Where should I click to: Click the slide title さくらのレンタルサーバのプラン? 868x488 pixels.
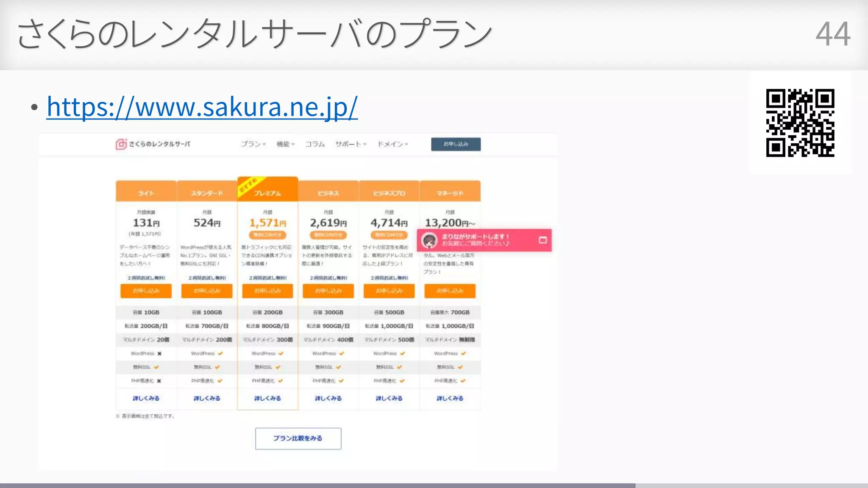pos(254,34)
